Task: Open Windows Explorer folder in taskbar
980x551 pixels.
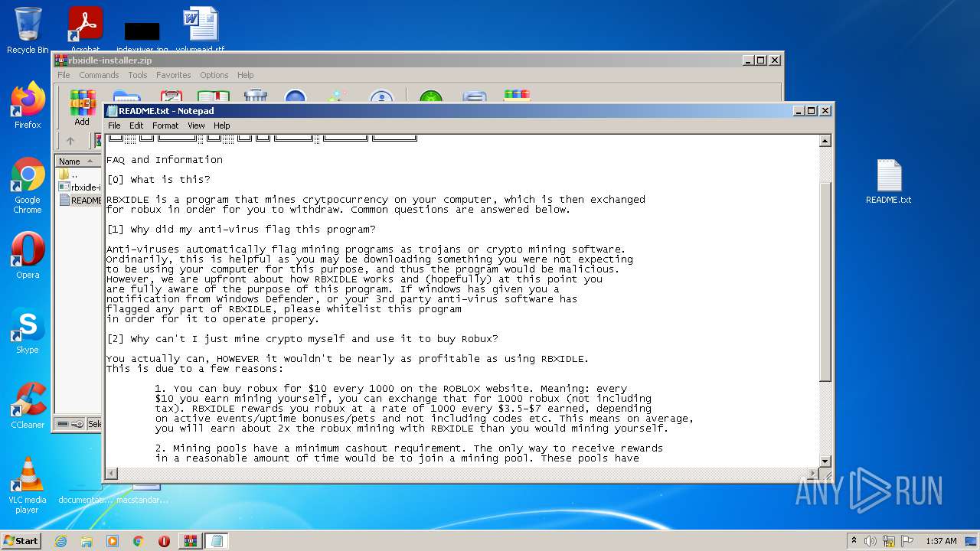Action: [x=87, y=541]
